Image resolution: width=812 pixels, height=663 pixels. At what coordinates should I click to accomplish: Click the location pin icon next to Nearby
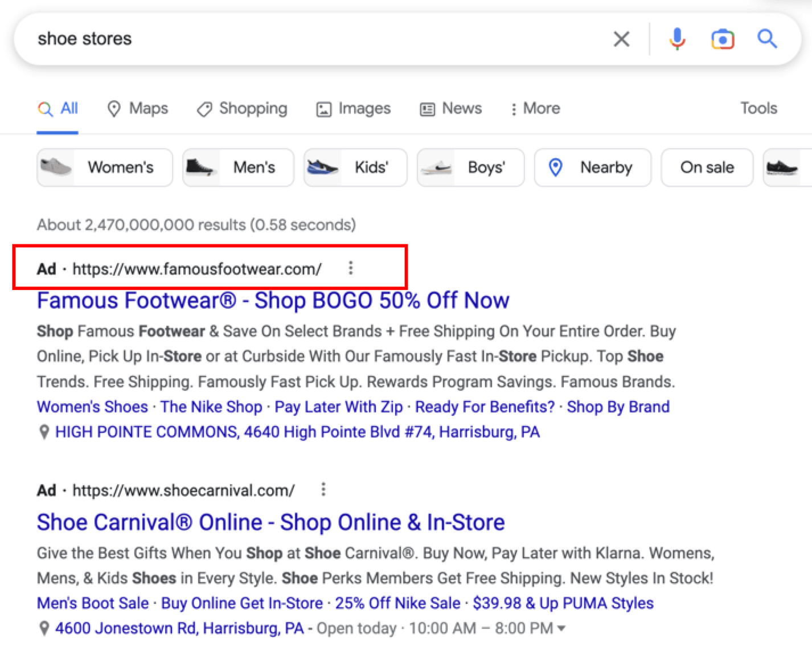(x=555, y=167)
